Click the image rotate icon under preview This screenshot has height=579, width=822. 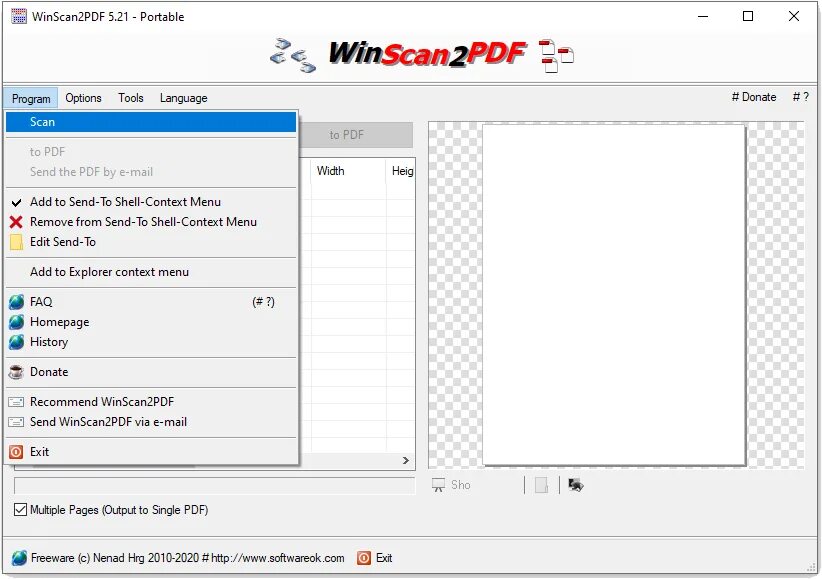pos(576,485)
